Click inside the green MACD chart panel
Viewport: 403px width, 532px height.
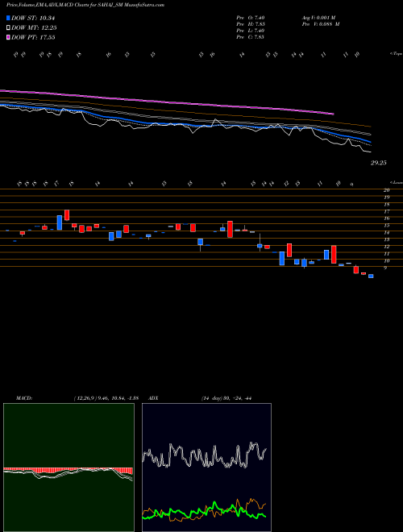coord(69,468)
